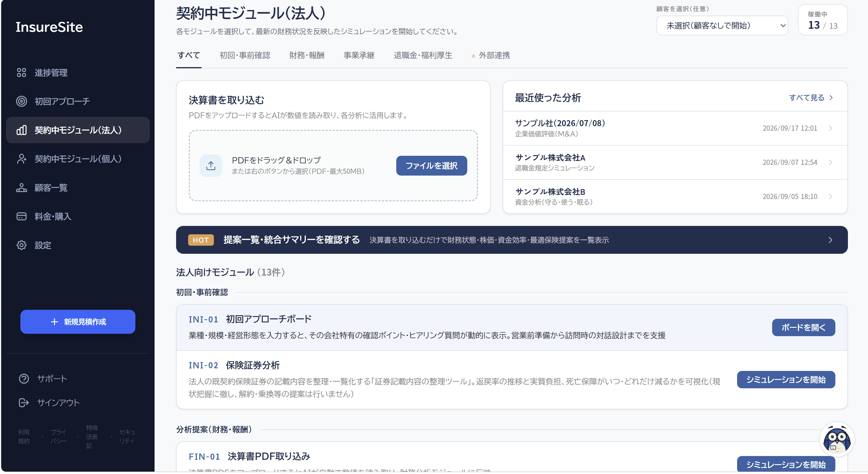This screenshot has width=868, height=474.
Task: Start simulation for FIN-01 決算書PDF取り込み
Action: point(786,464)
